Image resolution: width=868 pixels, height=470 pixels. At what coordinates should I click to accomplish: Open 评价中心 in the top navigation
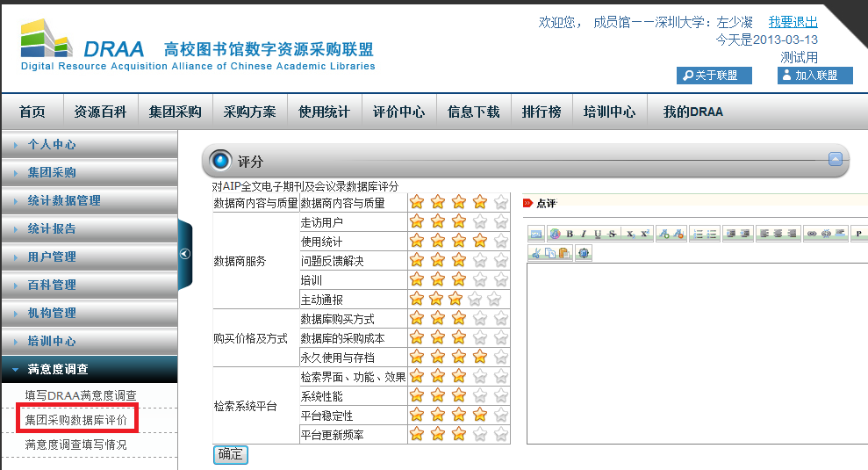[398, 112]
